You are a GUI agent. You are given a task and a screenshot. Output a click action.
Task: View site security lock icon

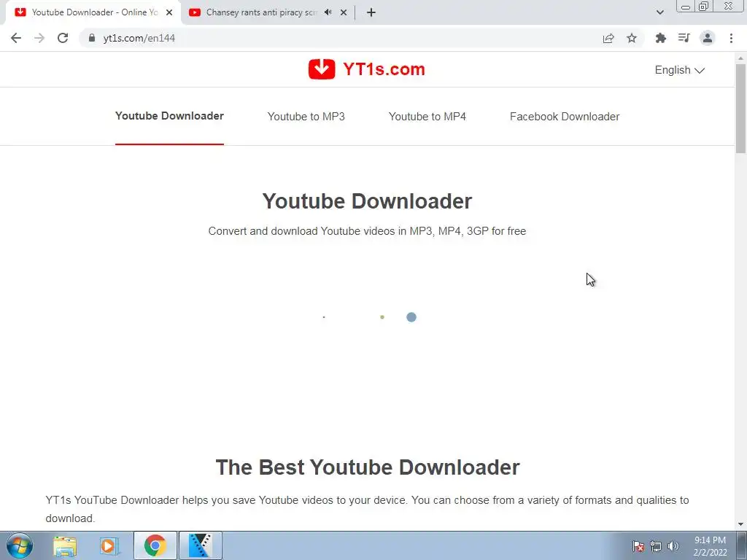click(92, 38)
